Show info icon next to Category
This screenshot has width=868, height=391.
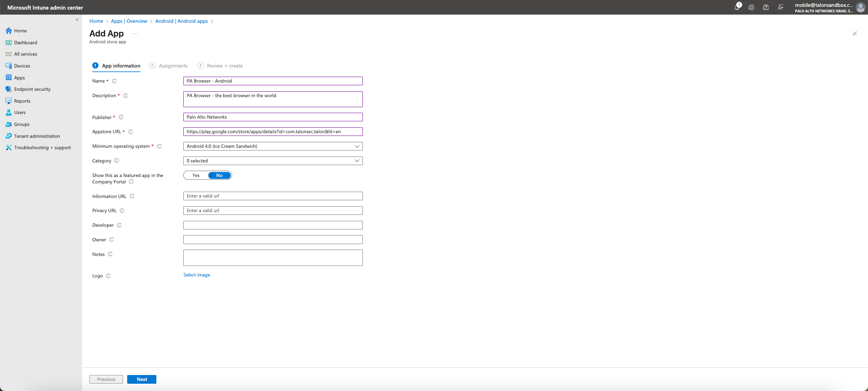click(117, 161)
